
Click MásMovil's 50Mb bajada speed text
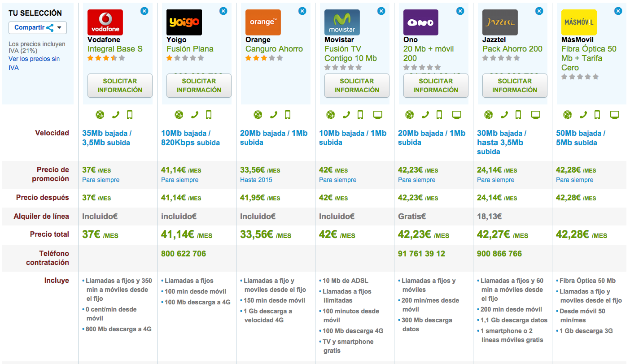tap(581, 138)
